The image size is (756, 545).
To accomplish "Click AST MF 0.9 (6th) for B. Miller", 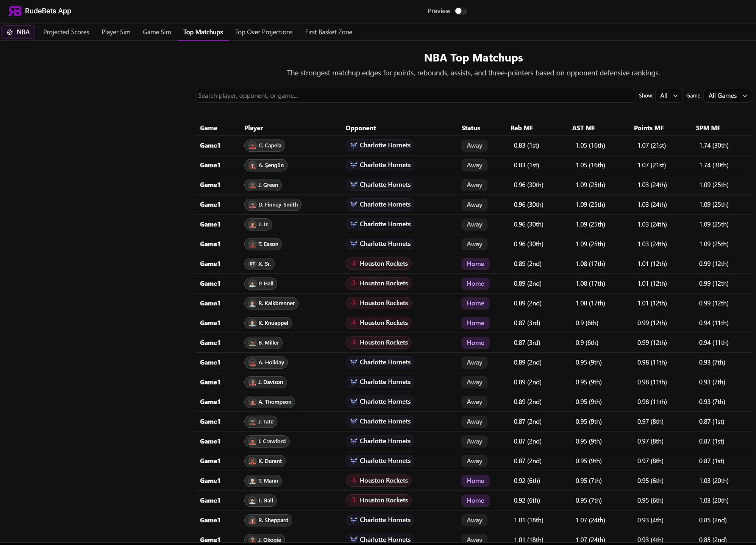I will pyautogui.click(x=587, y=343).
